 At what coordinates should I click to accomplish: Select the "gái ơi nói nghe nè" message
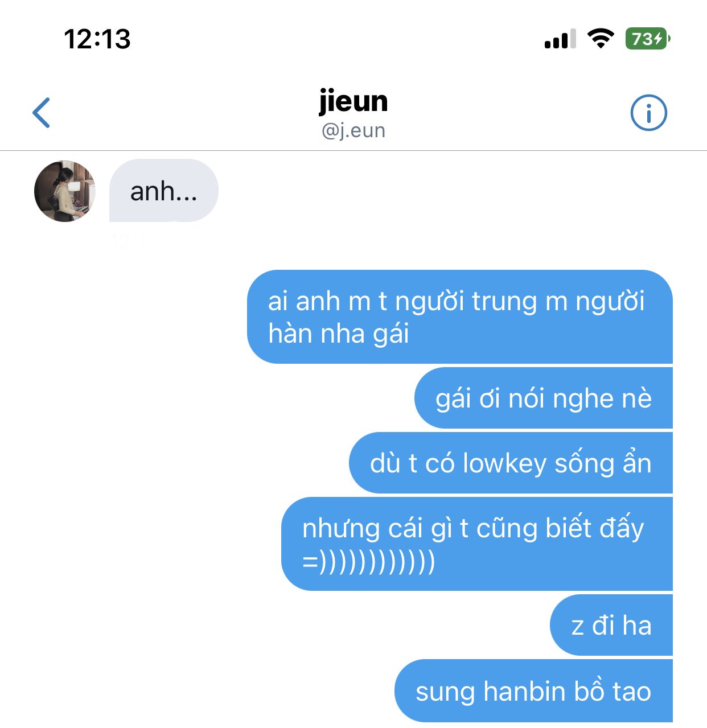pos(544,398)
